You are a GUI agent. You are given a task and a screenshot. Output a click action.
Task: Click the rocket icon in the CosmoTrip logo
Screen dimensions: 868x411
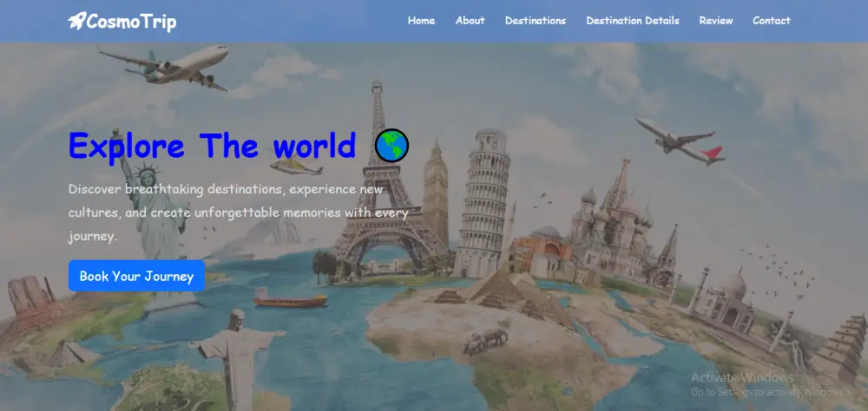pos(77,21)
